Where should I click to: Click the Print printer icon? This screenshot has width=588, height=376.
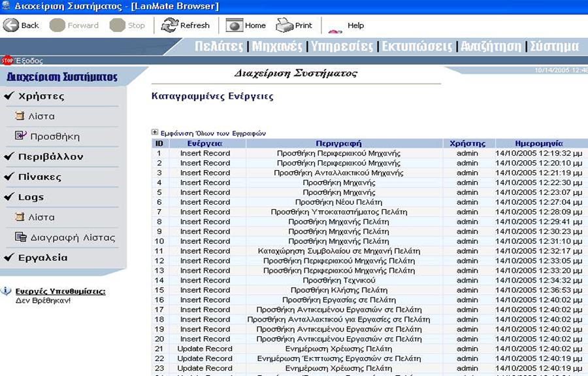pyautogui.click(x=284, y=25)
